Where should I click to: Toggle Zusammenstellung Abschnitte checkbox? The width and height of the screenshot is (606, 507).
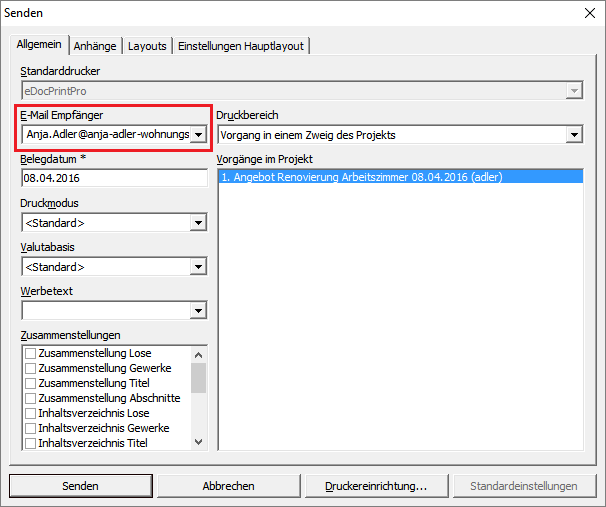[31, 398]
